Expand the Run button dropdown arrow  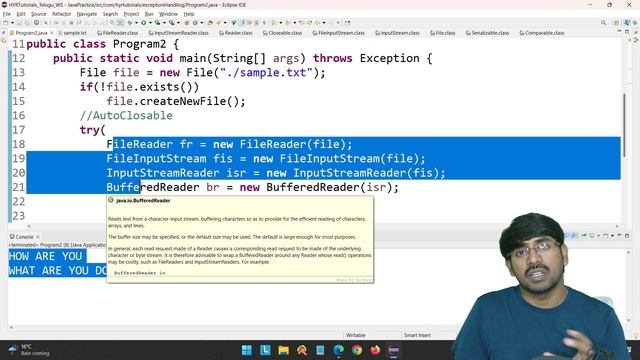point(150,22)
